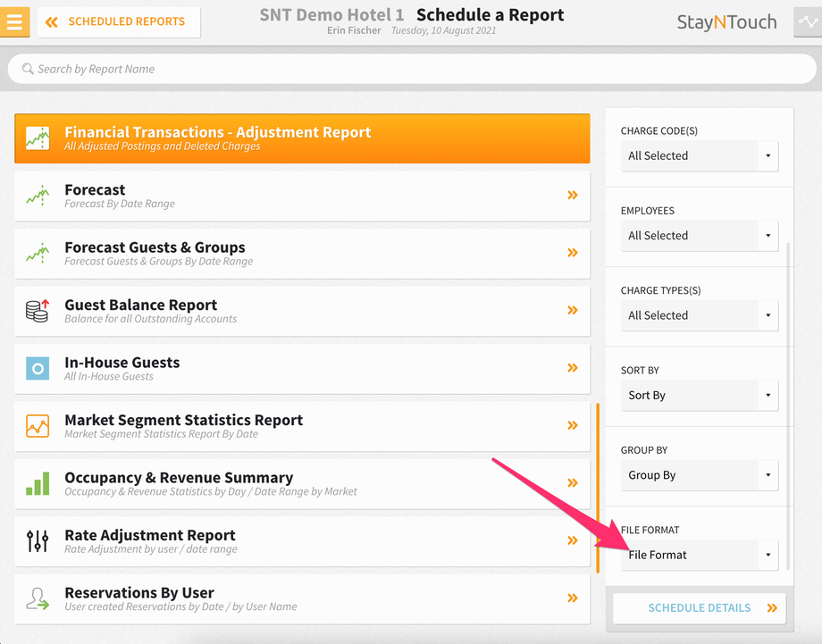Open Reservations By User report
Viewport: 822px width, 644px height.
click(302, 599)
